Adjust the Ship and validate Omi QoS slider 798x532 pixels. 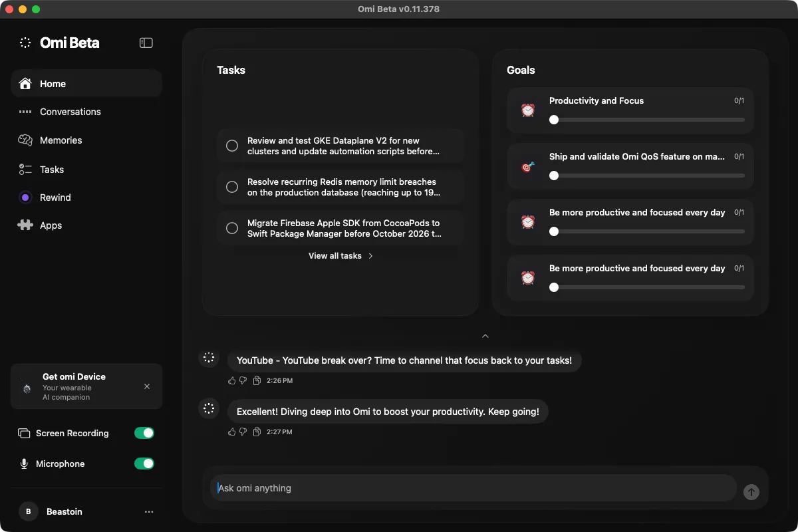pyautogui.click(x=647, y=176)
